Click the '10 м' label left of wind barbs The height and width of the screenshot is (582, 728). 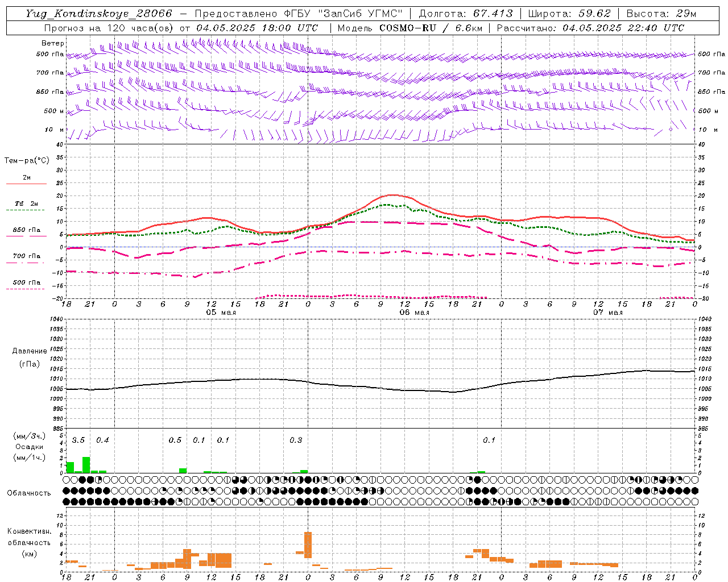(55, 130)
